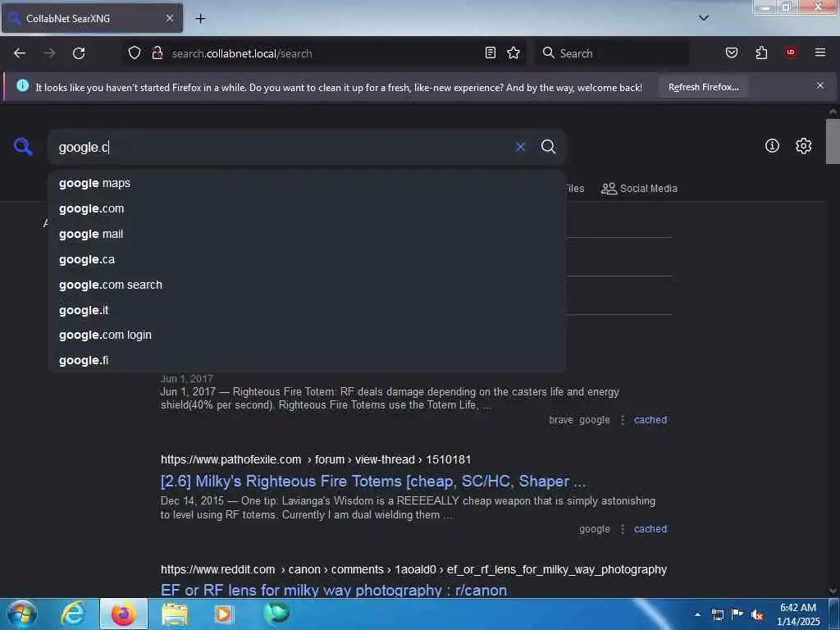Open cached link for Milky's Totems result
The width and height of the screenshot is (840, 630).
(x=651, y=529)
